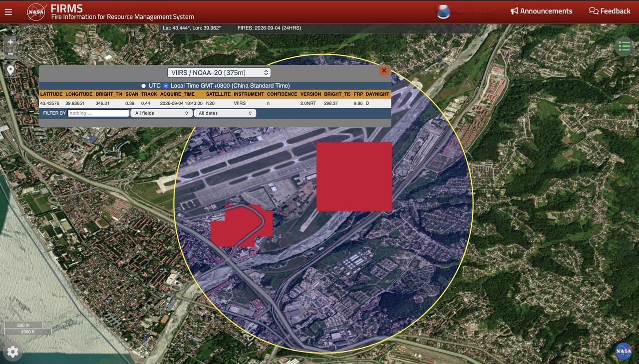Click the large red square fire pixel
This screenshot has width=639, height=364.
pos(354,177)
